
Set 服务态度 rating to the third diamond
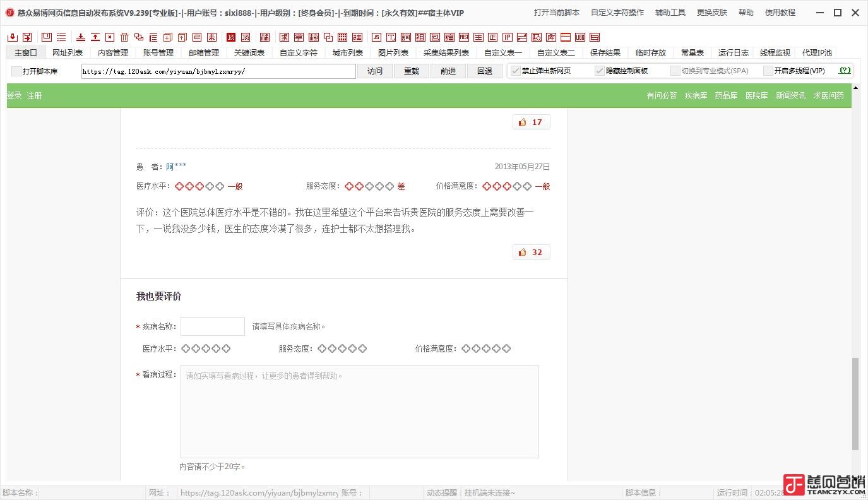click(x=342, y=348)
